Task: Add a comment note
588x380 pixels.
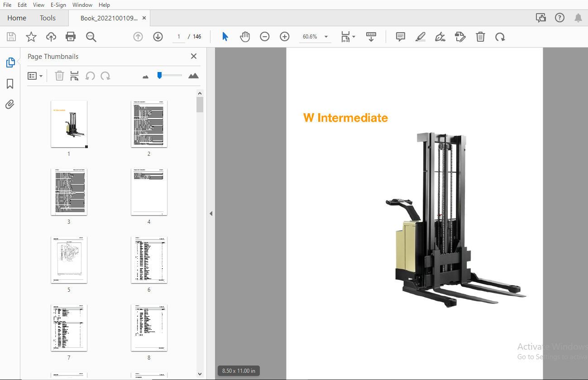Action: 400,37
